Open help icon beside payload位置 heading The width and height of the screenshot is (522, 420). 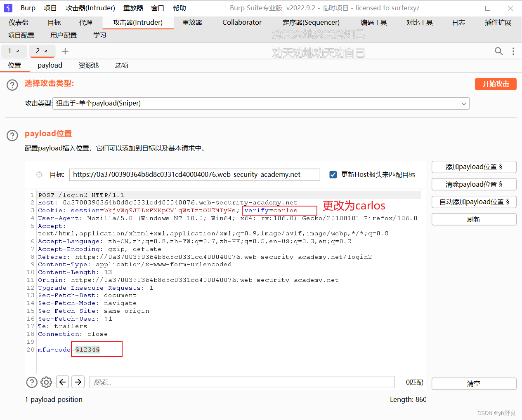click(12, 135)
